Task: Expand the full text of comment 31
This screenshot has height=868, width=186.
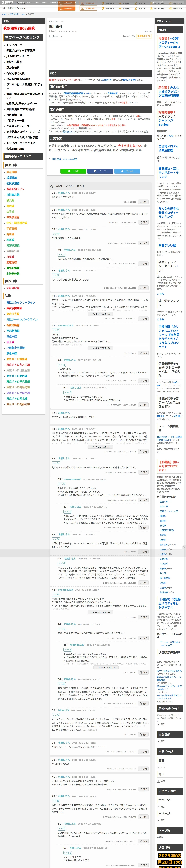Action: tap(100, 314)
